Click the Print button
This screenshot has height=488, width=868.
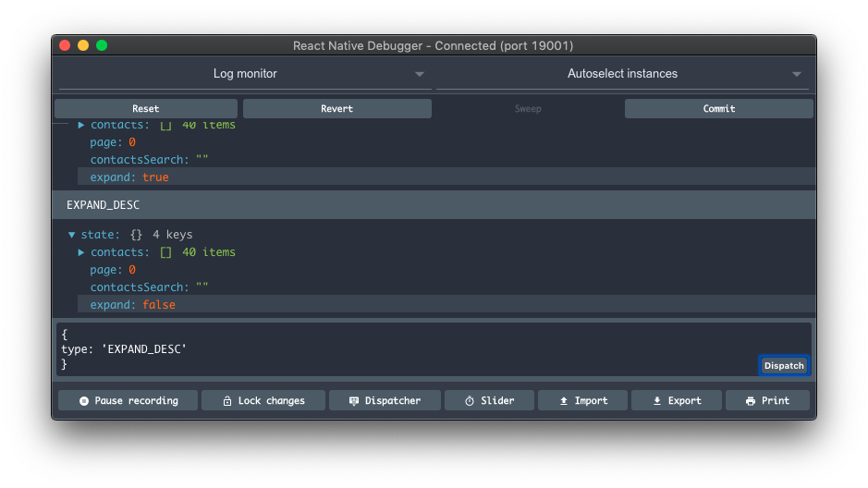[767, 400]
